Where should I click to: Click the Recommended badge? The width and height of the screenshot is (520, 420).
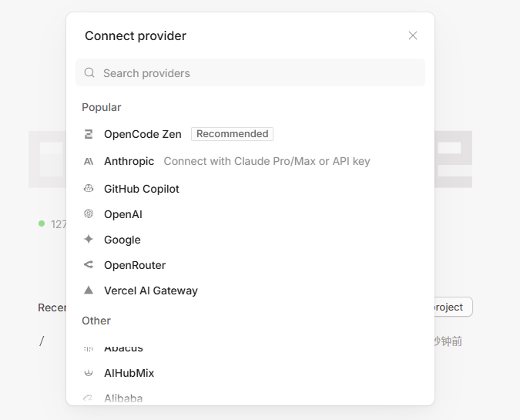pyautogui.click(x=232, y=134)
